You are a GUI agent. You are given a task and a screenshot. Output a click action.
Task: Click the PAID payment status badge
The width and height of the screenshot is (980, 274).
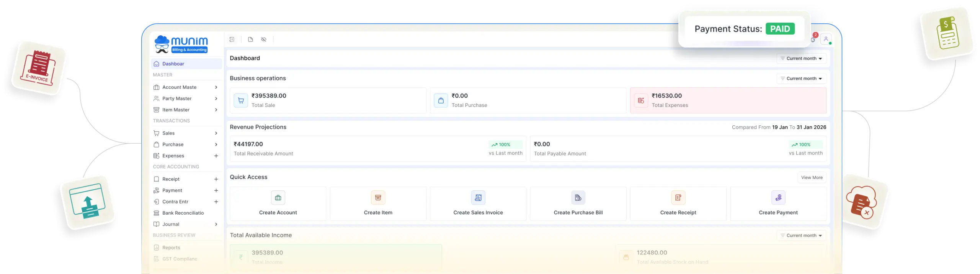(780, 29)
